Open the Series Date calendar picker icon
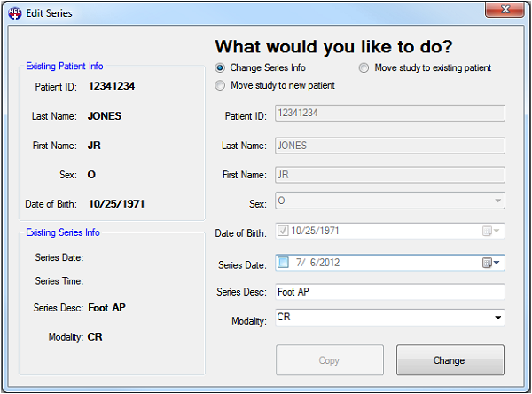532x394 pixels. click(x=491, y=263)
